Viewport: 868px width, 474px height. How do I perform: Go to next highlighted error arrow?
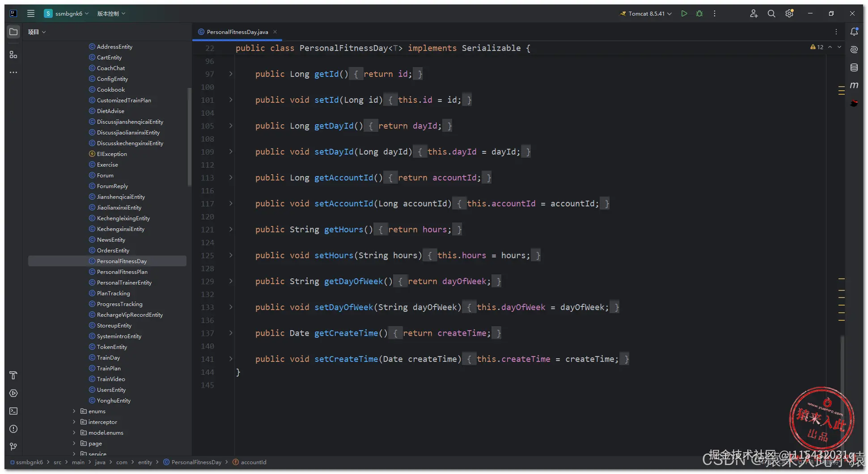pyautogui.click(x=839, y=47)
